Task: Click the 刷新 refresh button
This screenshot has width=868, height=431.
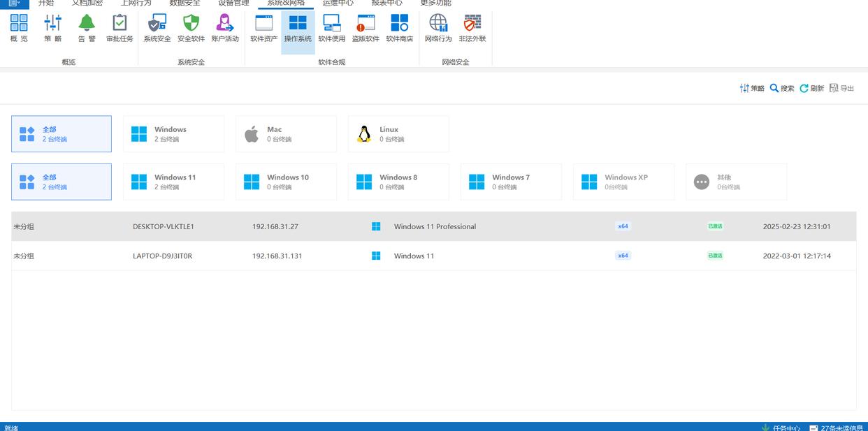Action: pos(812,88)
